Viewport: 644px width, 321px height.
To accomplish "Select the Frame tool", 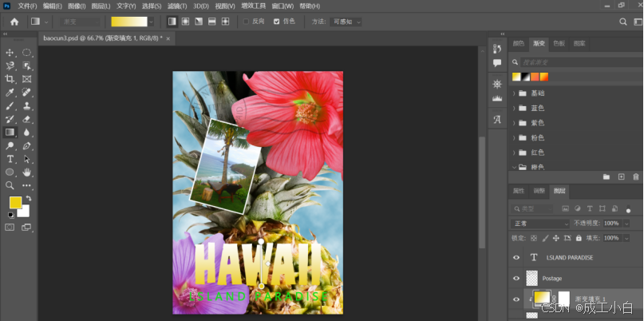I will pyautogui.click(x=26, y=79).
